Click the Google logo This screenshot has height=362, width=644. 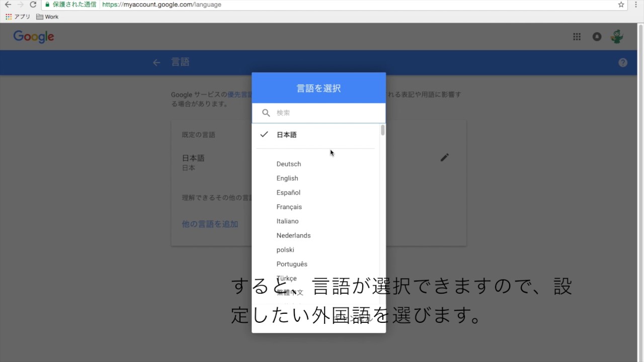click(x=34, y=37)
